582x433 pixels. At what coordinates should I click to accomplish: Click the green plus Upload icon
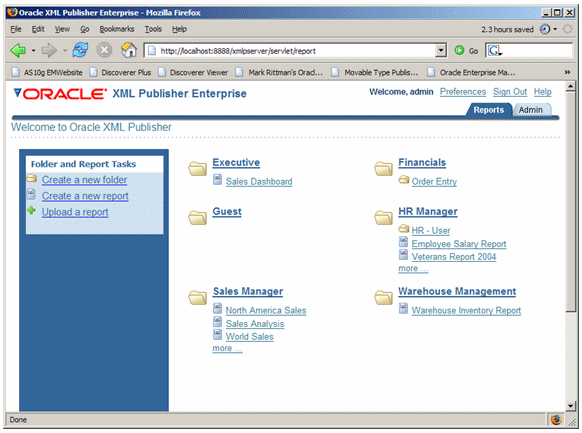click(x=32, y=211)
